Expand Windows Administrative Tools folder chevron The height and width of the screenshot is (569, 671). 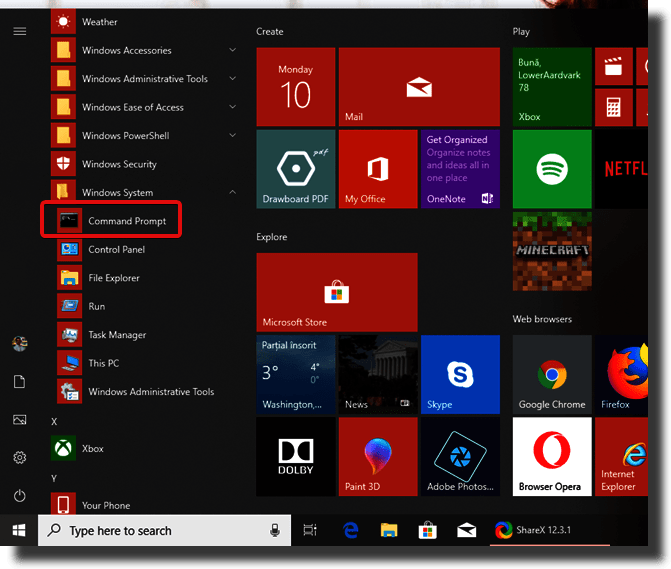pos(232,78)
